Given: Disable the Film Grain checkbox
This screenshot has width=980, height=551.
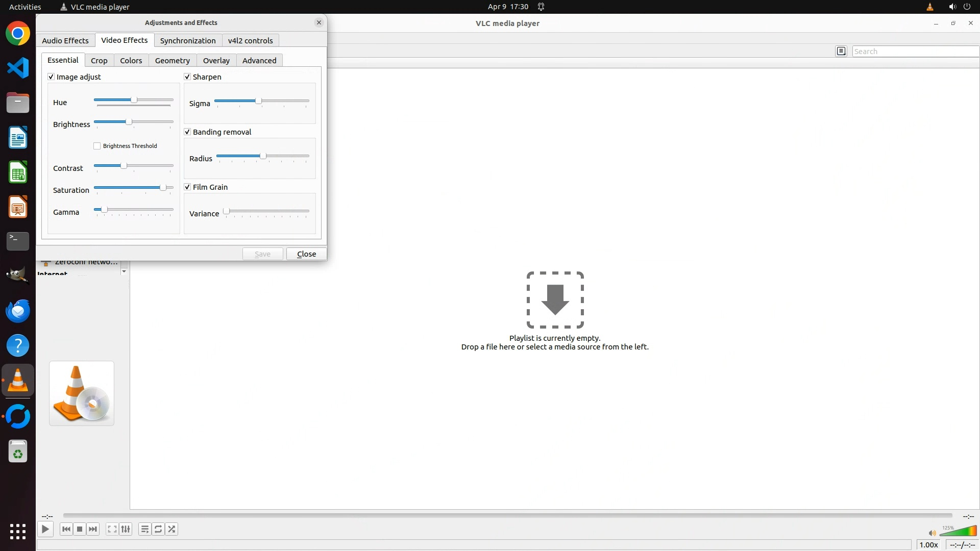Looking at the screenshot, I should pos(187,187).
